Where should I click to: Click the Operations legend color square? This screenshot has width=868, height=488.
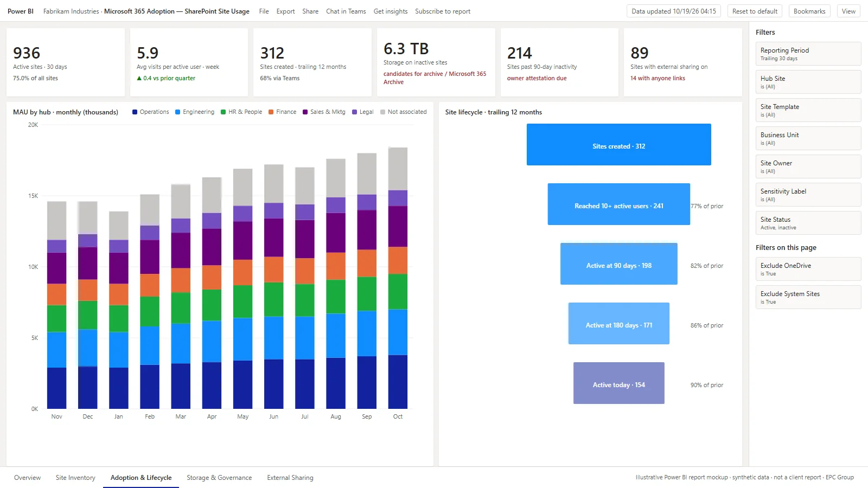tap(135, 112)
